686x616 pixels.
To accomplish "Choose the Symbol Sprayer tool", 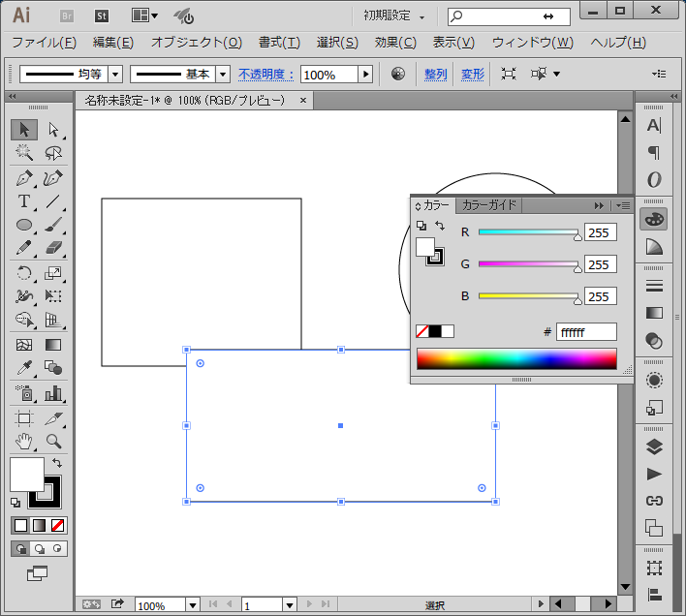I will click(x=24, y=393).
